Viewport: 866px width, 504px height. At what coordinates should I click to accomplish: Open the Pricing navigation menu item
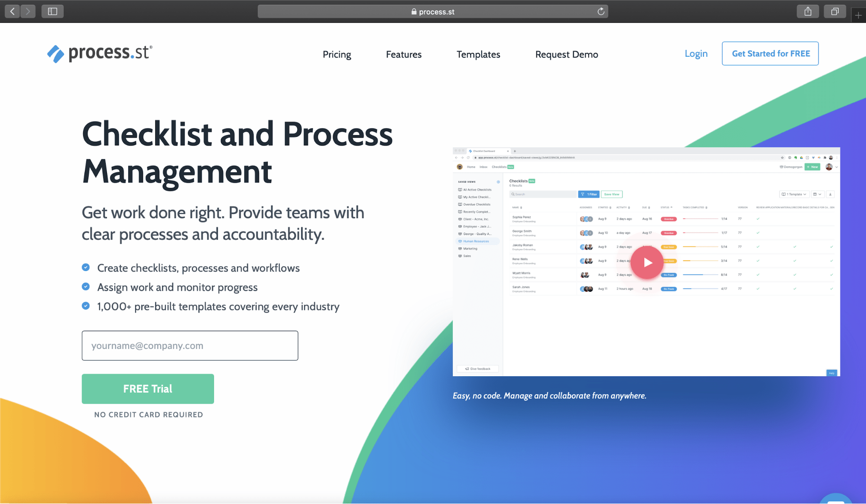tap(337, 54)
